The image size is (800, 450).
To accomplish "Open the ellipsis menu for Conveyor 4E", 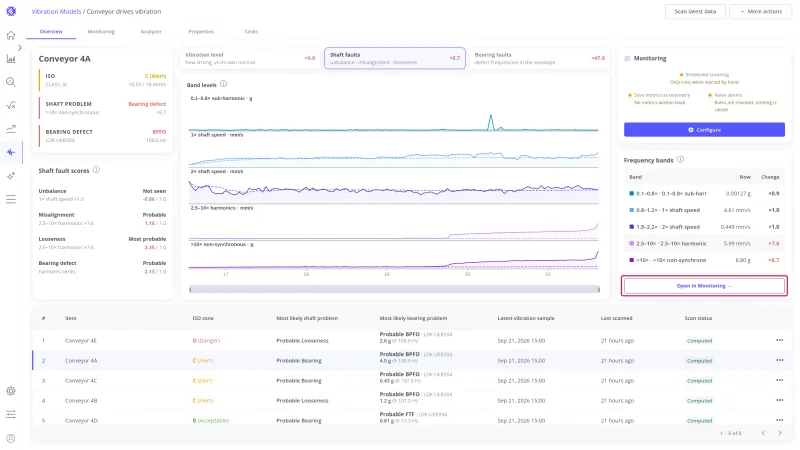I will 779,340.
